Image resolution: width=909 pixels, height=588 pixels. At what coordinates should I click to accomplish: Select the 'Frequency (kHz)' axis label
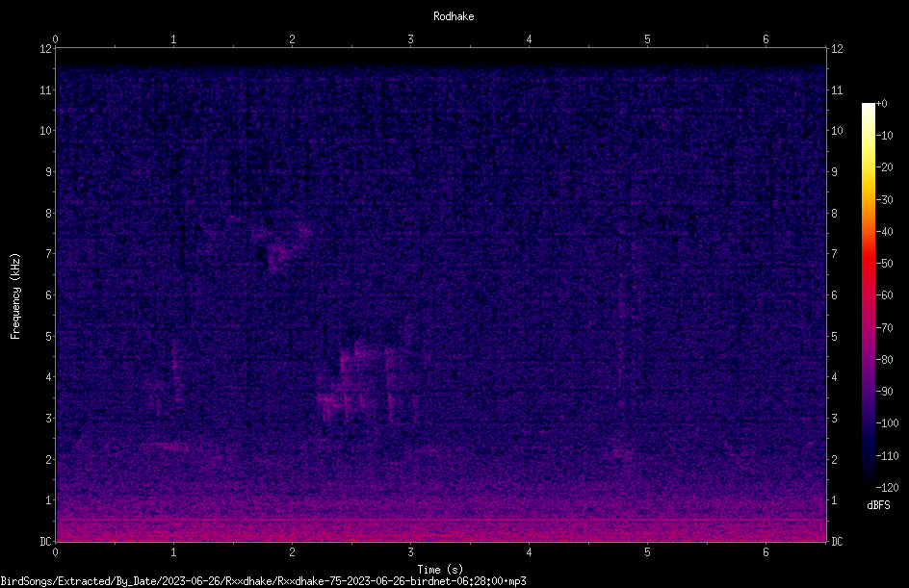pyautogui.click(x=15, y=296)
